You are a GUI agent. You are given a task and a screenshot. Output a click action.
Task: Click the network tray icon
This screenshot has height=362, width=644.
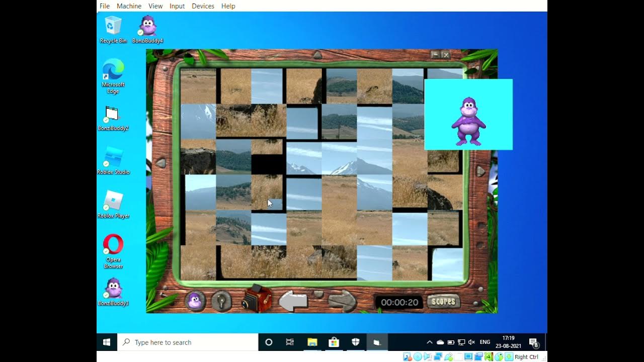pos(461,342)
